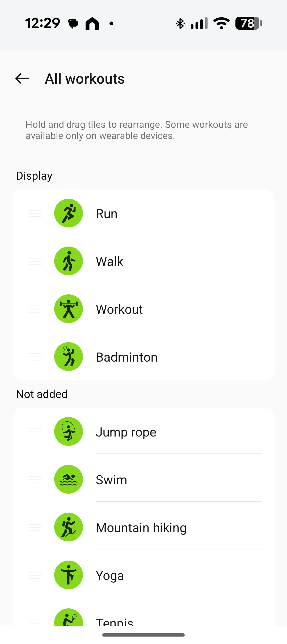
Task: Tap the Mountain hiking icon
Action: coord(69,527)
